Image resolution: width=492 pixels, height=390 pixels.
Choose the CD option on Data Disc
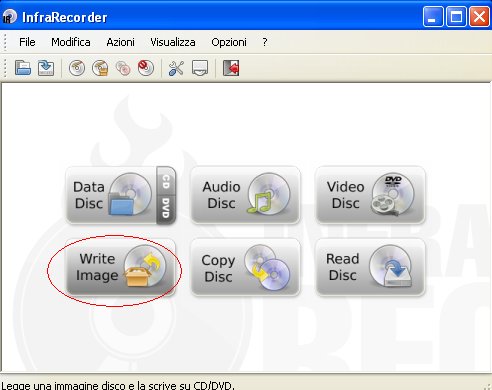coord(166,181)
